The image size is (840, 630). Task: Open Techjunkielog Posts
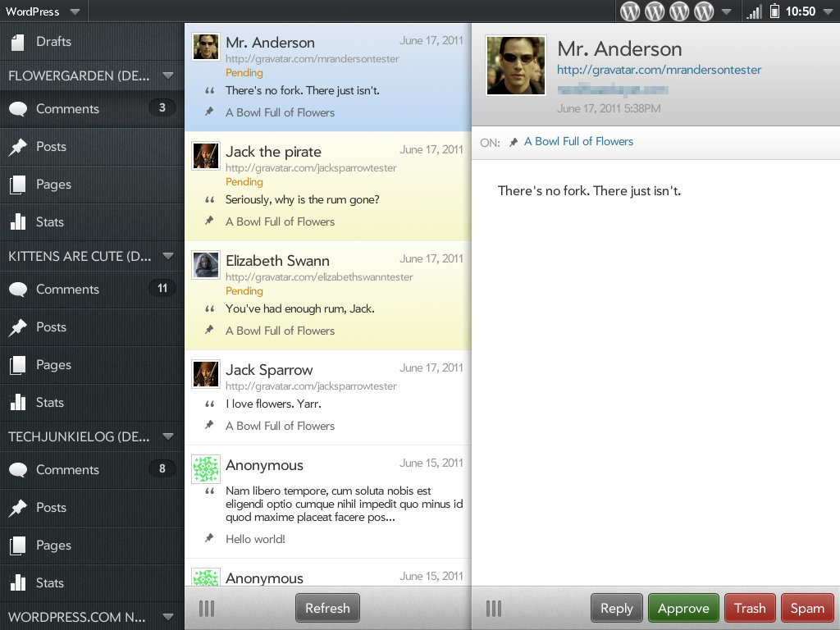92,508
